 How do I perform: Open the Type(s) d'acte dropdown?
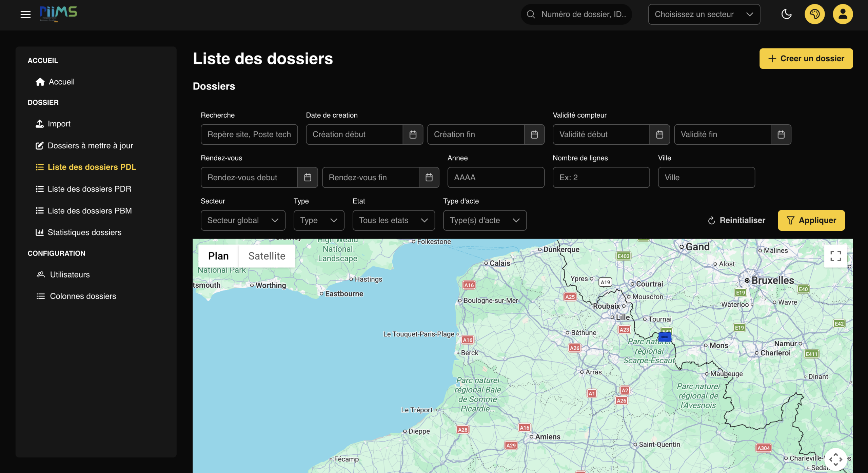tap(485, 221)
